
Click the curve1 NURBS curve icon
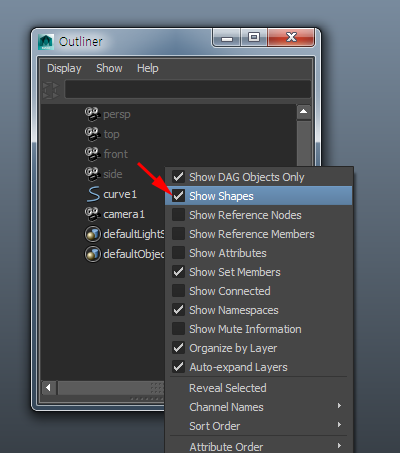93,194
